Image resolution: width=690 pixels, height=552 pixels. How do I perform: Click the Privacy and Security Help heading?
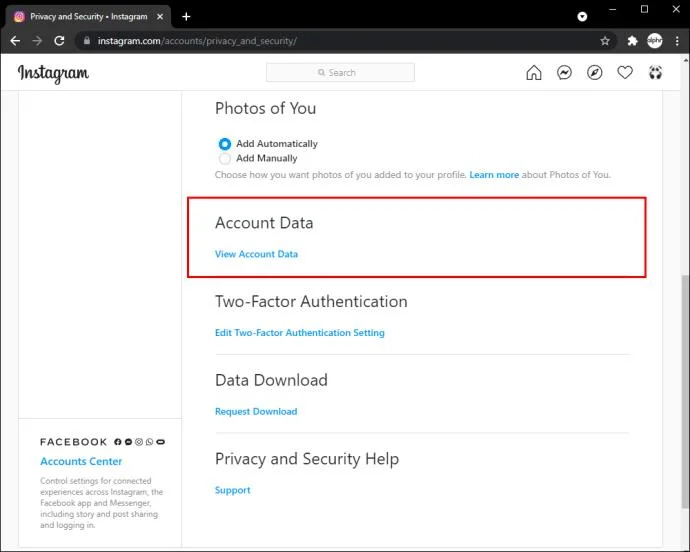point(307,459)
